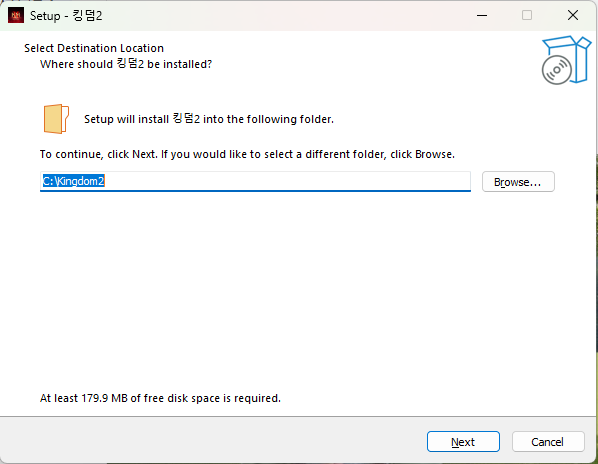Click the 'Where should 킹덤2 be installed?' subtitle

(126, 64)
